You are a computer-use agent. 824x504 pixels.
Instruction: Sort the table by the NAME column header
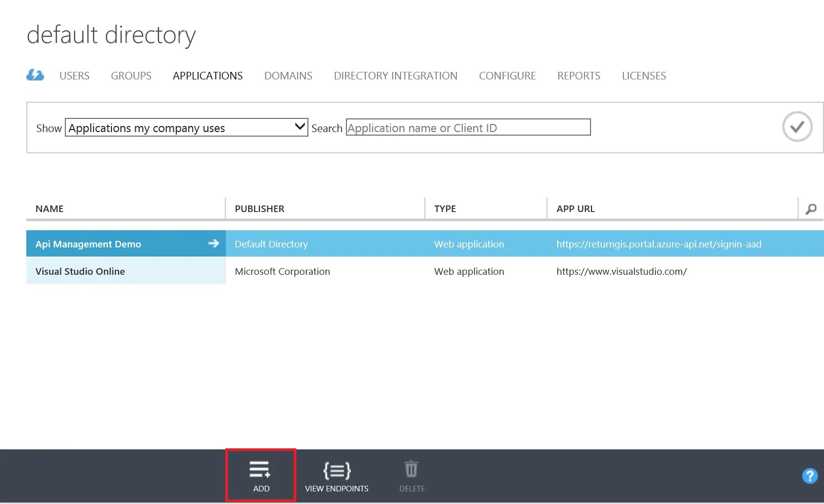50,209
